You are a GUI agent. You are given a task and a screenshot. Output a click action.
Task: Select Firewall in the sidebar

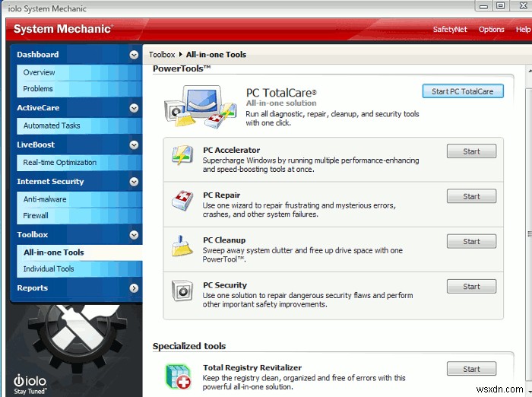tap(79, 216)
